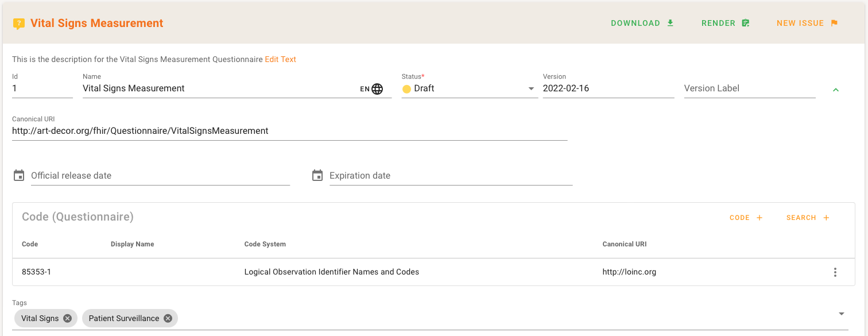This screenshot has width=868, height=336.
Task: Click the Version field 2022-02-16
Action: [x=607, y=88]
